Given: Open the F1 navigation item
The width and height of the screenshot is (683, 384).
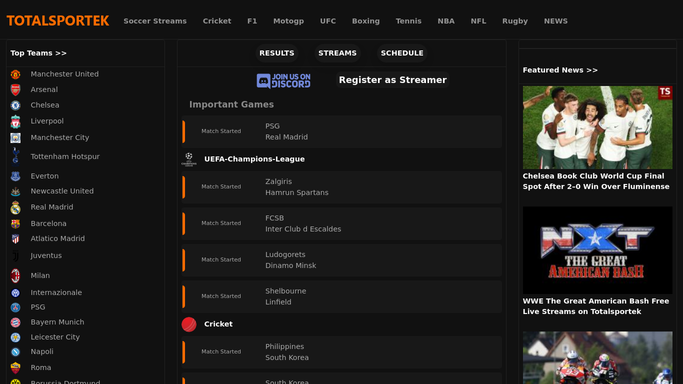Looking at the screenshot, I should click(x=252, y=21).
